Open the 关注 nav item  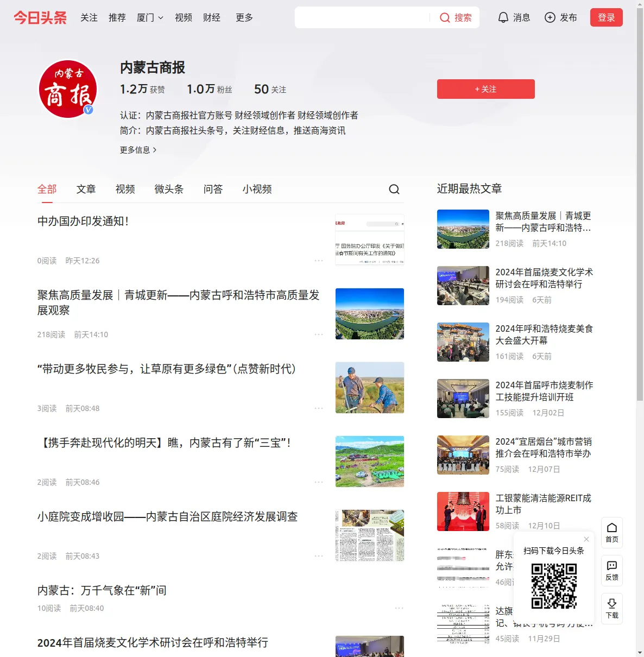tap(89, 18)
